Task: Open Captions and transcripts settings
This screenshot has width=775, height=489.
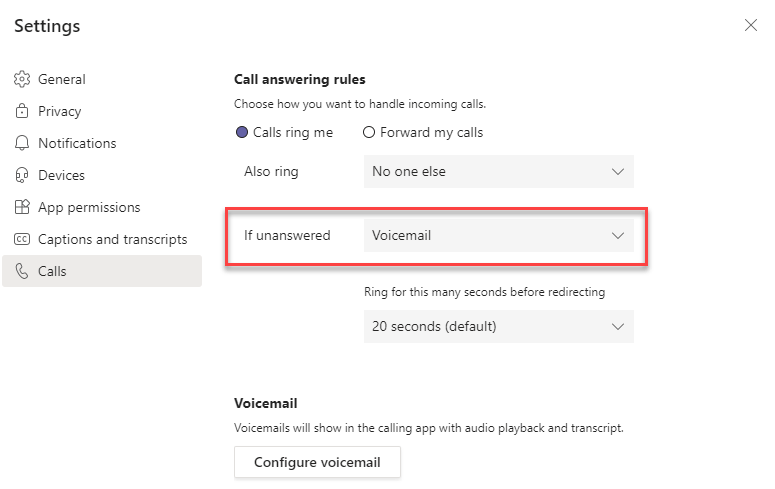Action: [112, 240]
